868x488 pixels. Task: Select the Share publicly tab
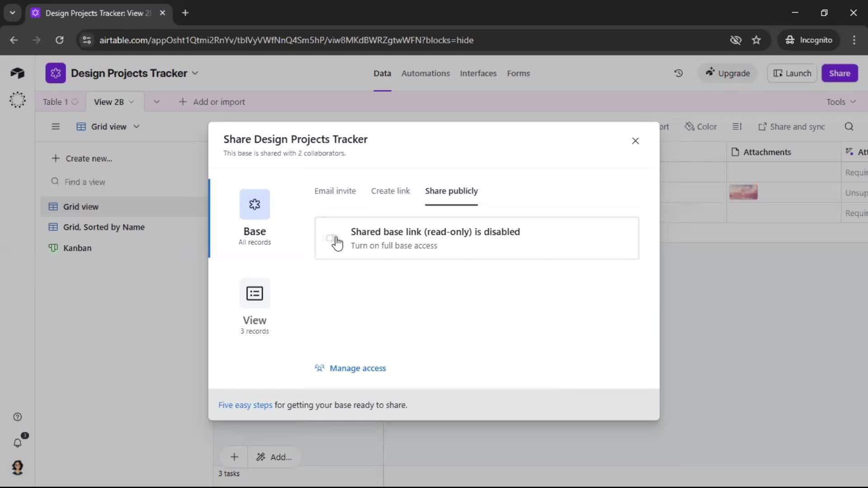pos(451,191)
